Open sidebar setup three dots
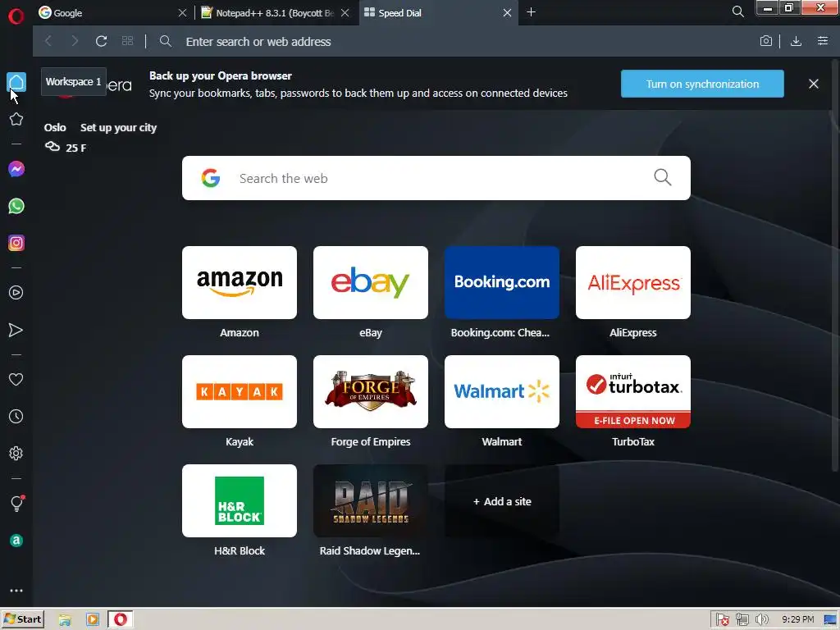840x630 pixels. [x=16, y=591]
